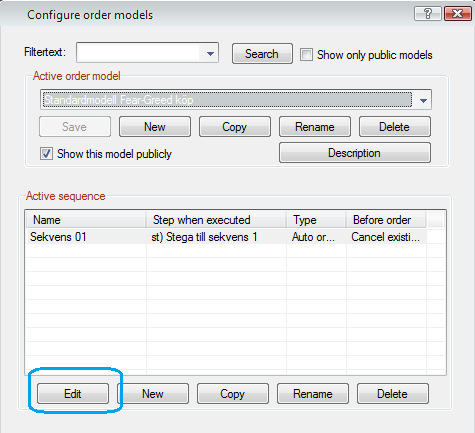
Task: Uncheck Show this model publicly
Action: [46, 154]
